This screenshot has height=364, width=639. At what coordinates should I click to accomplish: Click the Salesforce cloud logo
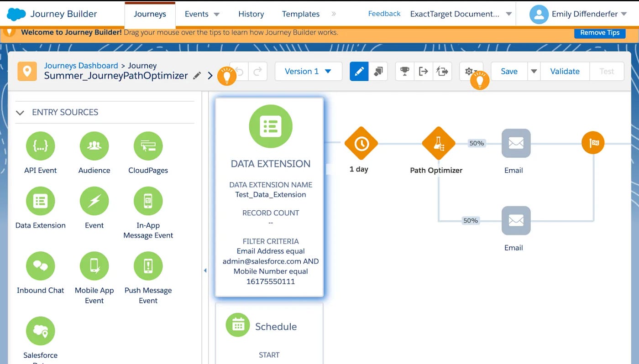(x=16, y=14)
